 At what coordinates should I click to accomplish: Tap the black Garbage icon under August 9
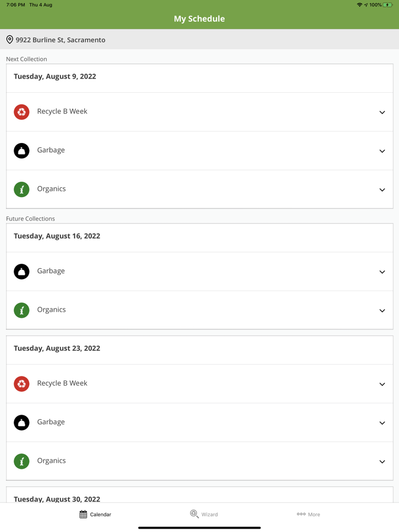22,150
